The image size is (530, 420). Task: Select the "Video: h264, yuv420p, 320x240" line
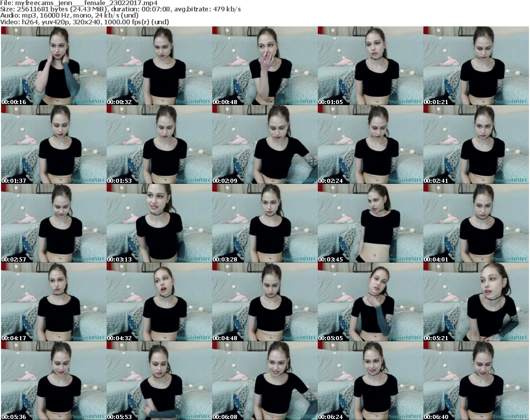pos(84,22)
